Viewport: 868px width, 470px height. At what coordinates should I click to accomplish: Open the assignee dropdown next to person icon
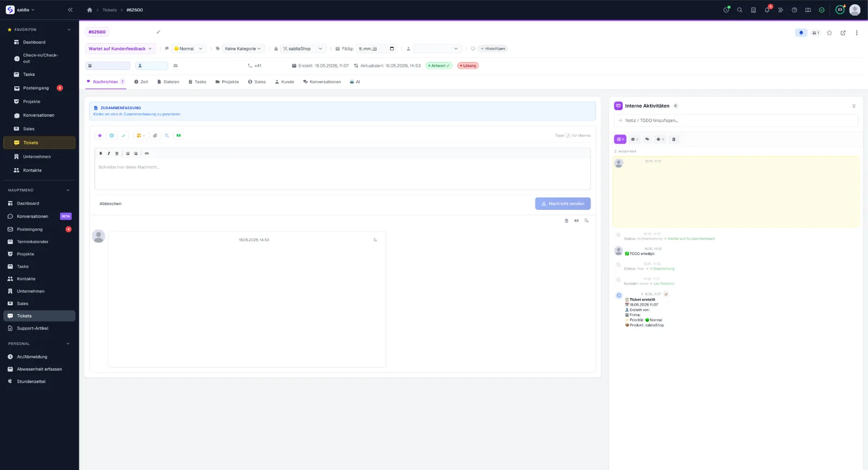(x=437, y=49)
